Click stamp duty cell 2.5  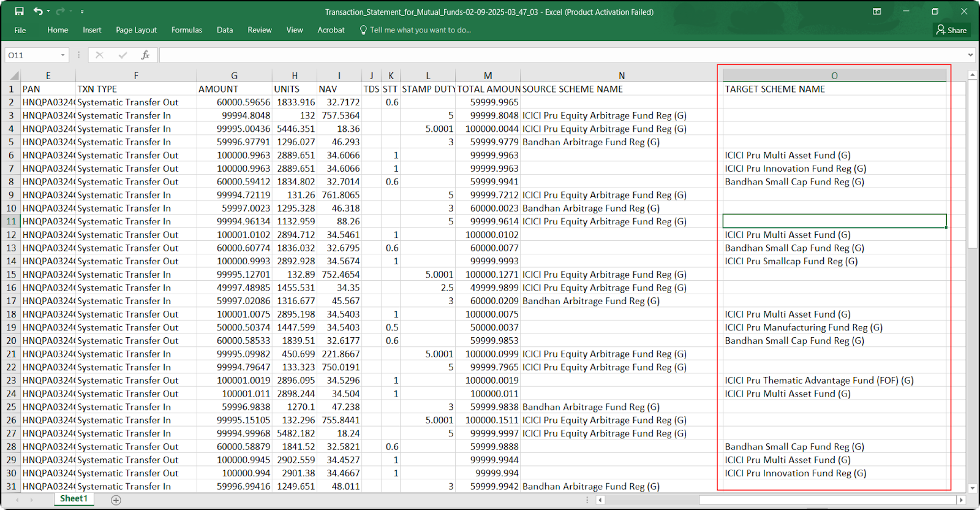pos(428,287)
